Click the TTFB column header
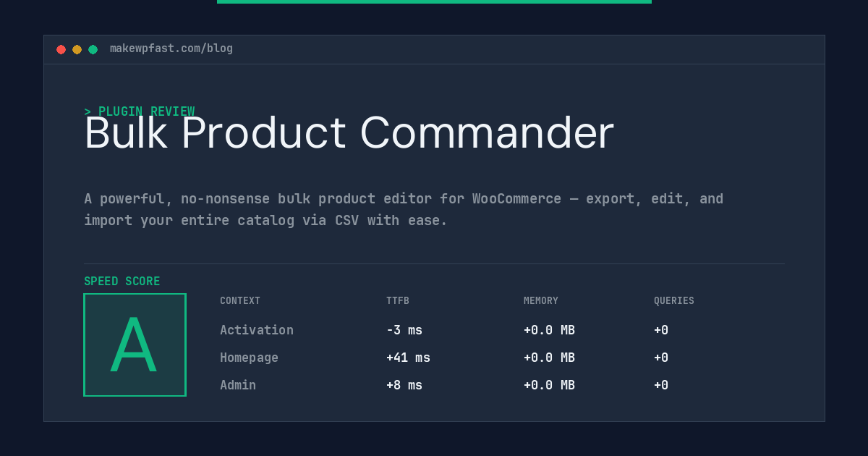The image size is (868, 456). (x=398, y=301)
